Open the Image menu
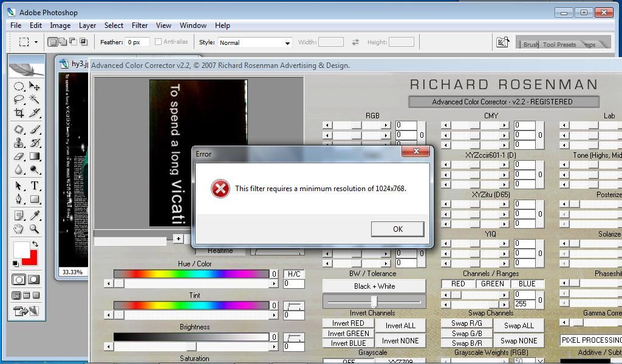622x364 pixels. [x=60, y=25]
